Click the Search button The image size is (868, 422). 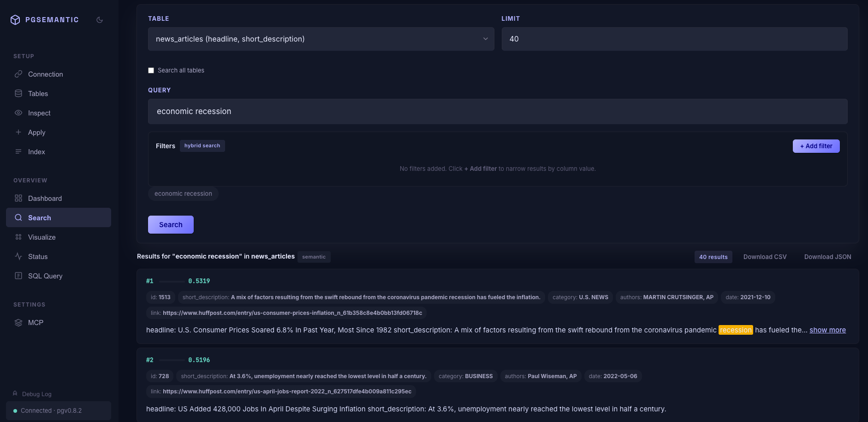[171, 224]
